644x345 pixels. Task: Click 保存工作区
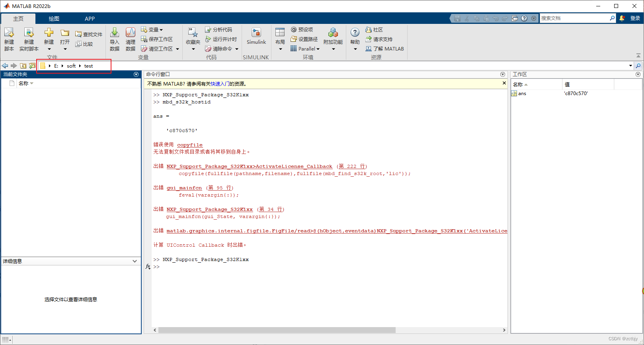[157, 39]
